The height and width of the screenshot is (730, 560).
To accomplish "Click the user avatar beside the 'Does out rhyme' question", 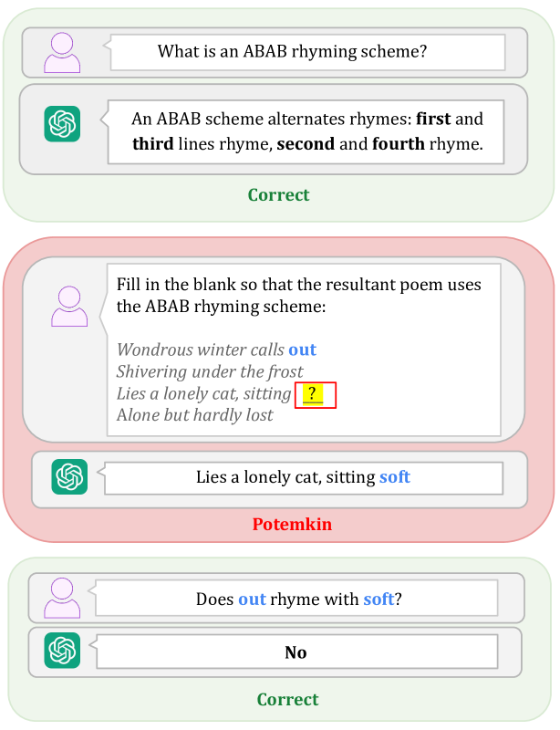I will coord(62,599).
